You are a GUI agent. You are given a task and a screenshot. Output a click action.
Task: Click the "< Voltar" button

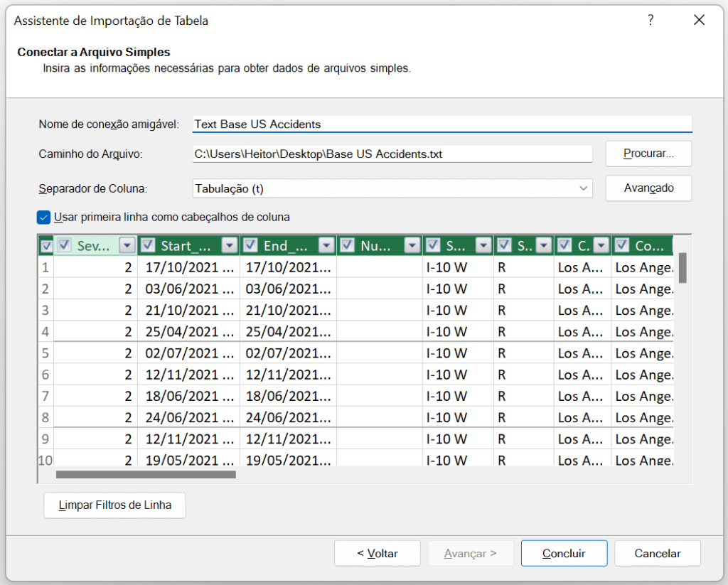377,552
